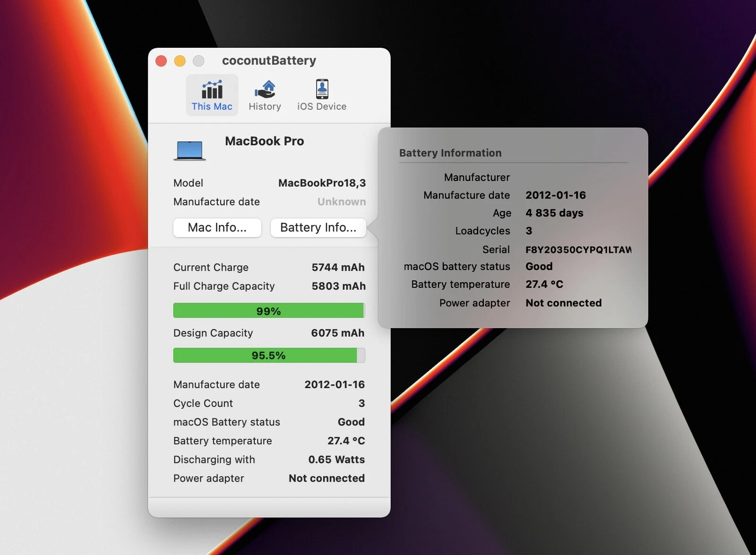The image size is (756, 555).
Task: Select the serial number F8Y20350CYPQ1LTAW
Action: click(578, 250)
